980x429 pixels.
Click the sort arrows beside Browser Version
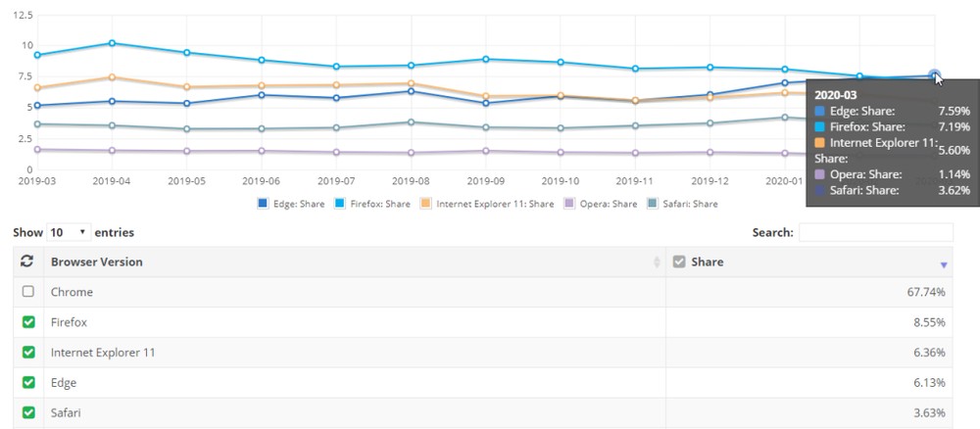pos(656,262)
